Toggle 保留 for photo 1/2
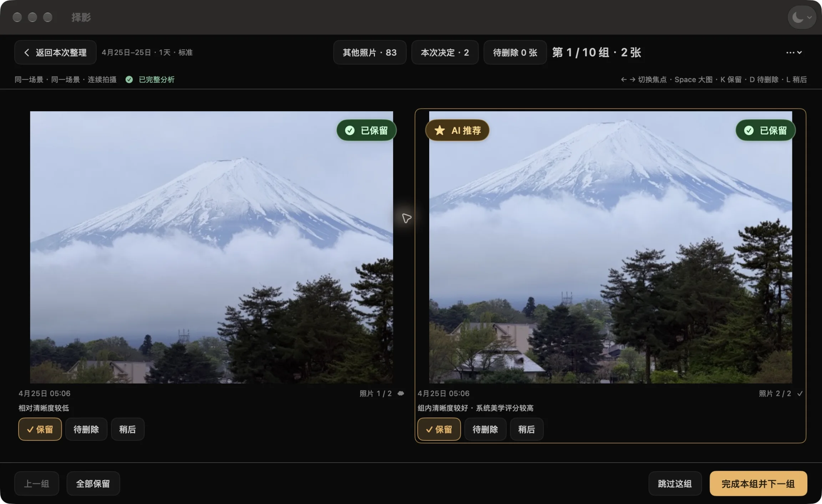Image resolution: width=822 pixels, height=504 pixels. coord(40,429)
